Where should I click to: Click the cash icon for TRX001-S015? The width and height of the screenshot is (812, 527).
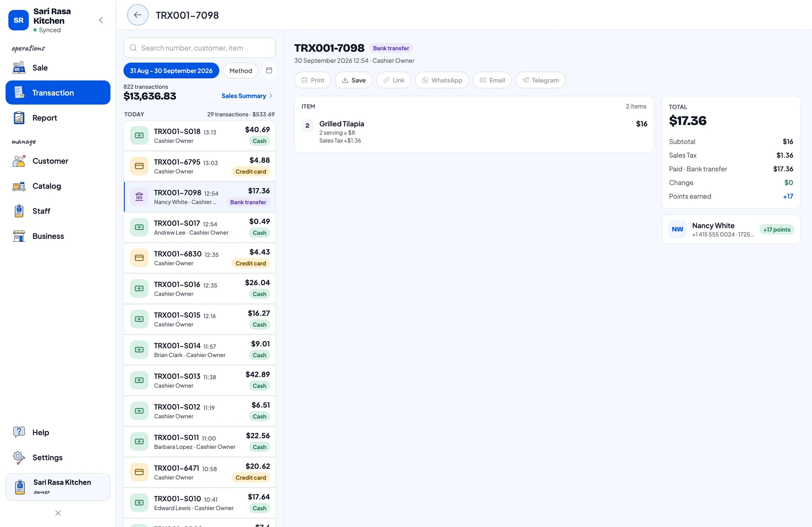coord(139,319)
